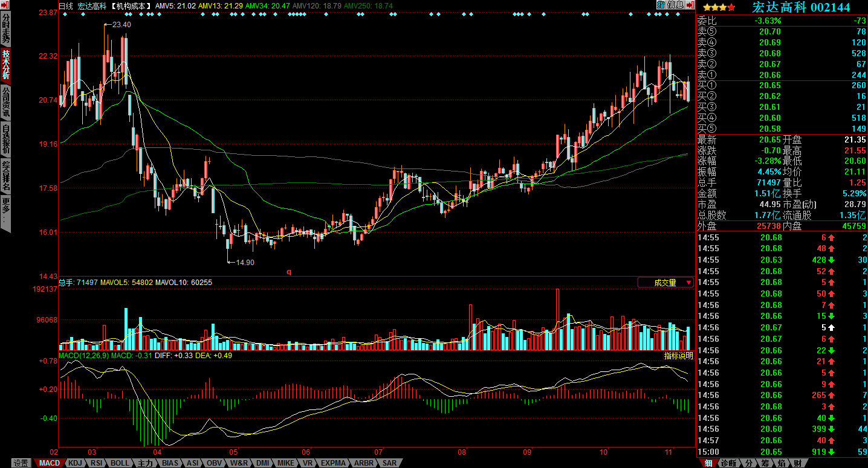The image size is (868, 468).
Task: Switch to the KDJ indicator tab
Action: point(75,463)
